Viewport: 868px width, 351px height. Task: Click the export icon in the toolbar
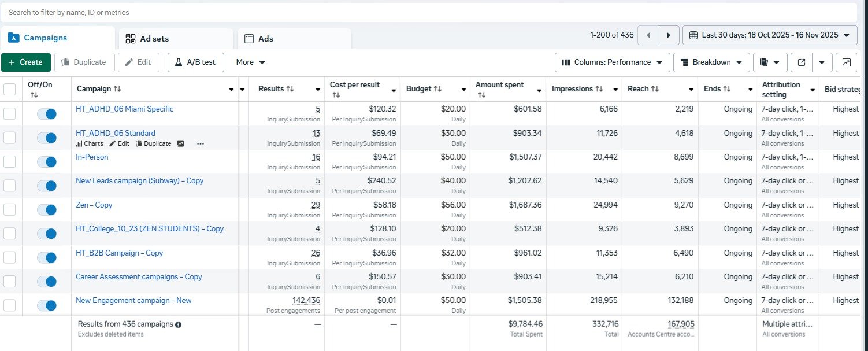[801, 62]
